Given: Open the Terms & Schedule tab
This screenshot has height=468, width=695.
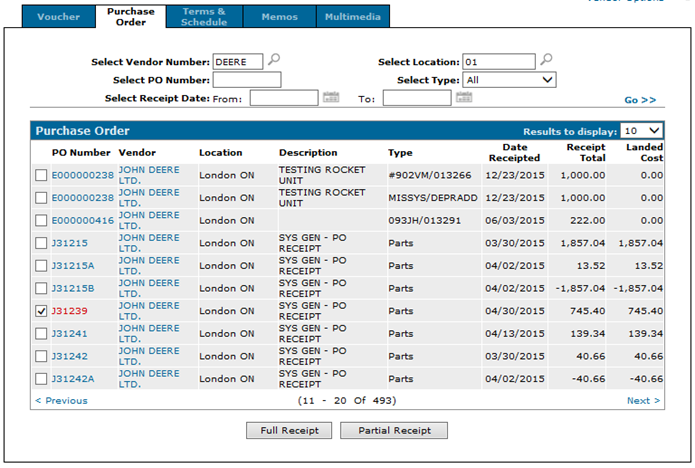Looking at the screenshot, I should [x=204, y=17].
